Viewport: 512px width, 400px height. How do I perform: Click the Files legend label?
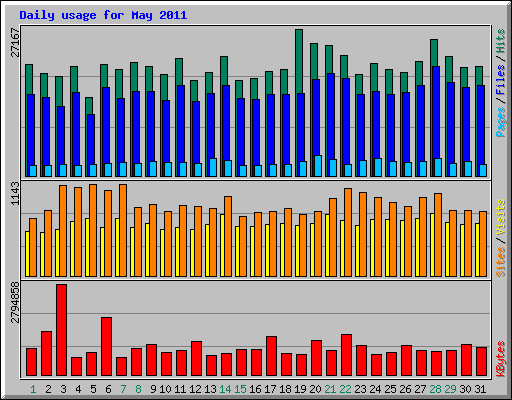[500, 79]
